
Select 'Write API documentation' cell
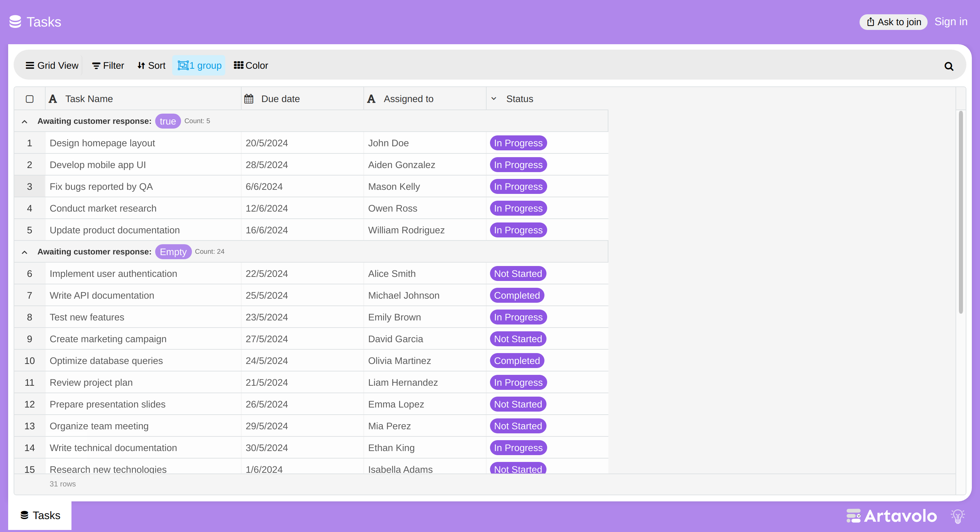[x=143, y=296]
